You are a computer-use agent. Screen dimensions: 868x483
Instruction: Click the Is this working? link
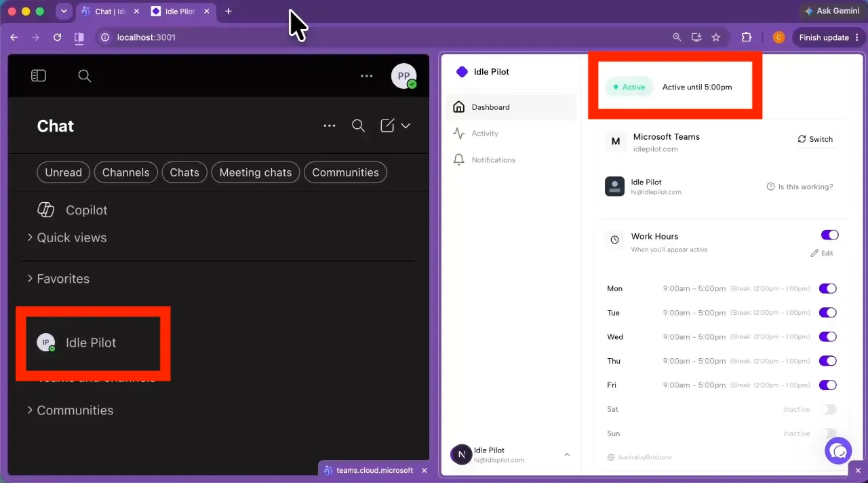tap(800, 187)
